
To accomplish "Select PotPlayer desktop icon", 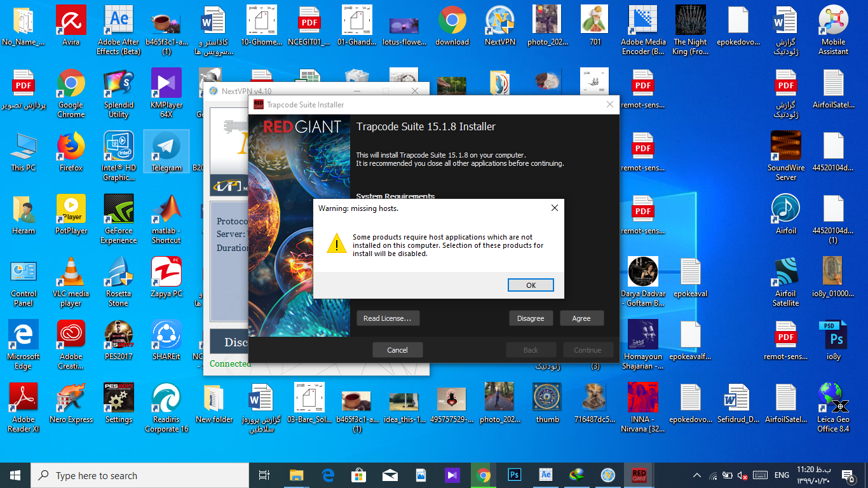I will tap(71, 215).
